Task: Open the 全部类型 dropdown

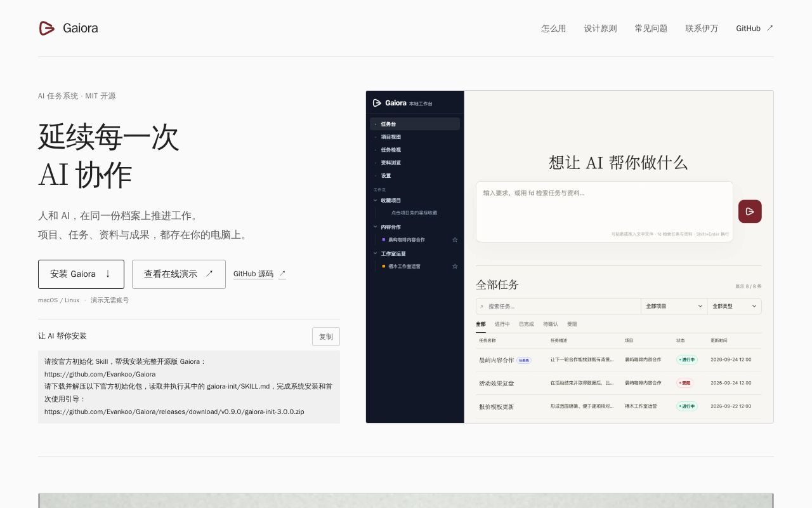Action: tap(735, 306)
